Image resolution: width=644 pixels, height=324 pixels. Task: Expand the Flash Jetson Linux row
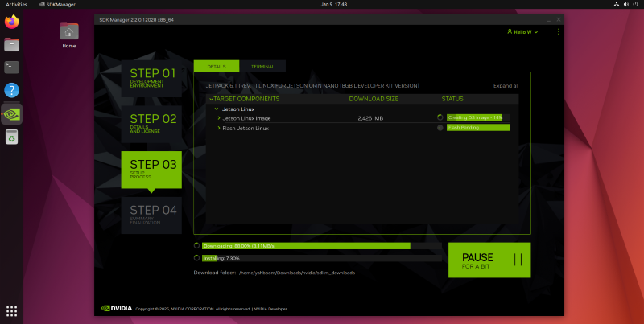click(219, 128)
